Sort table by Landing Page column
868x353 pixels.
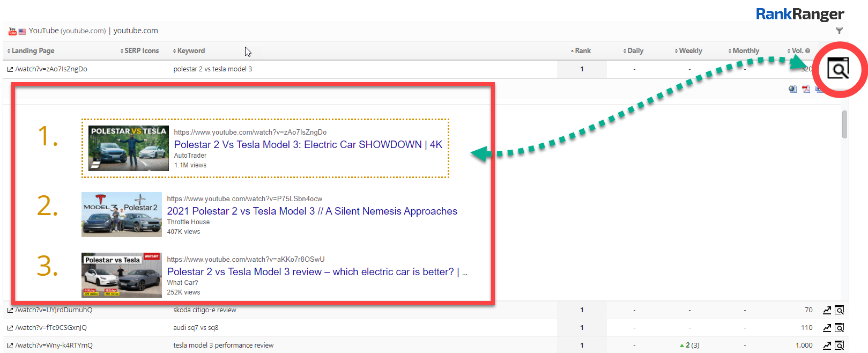(31, 50)
